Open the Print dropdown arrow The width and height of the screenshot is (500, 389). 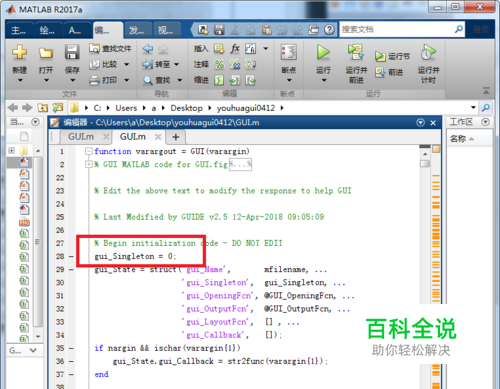pos(126,80)
